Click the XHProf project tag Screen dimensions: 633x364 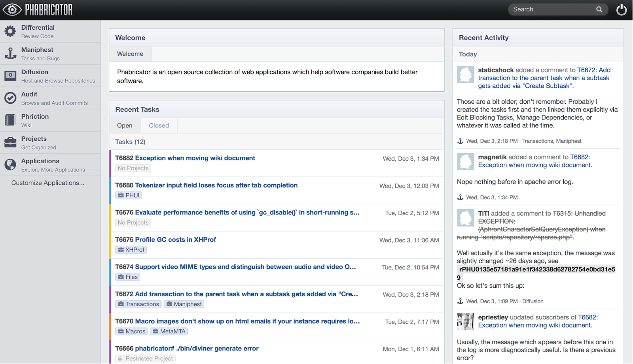tap(131, 250)
